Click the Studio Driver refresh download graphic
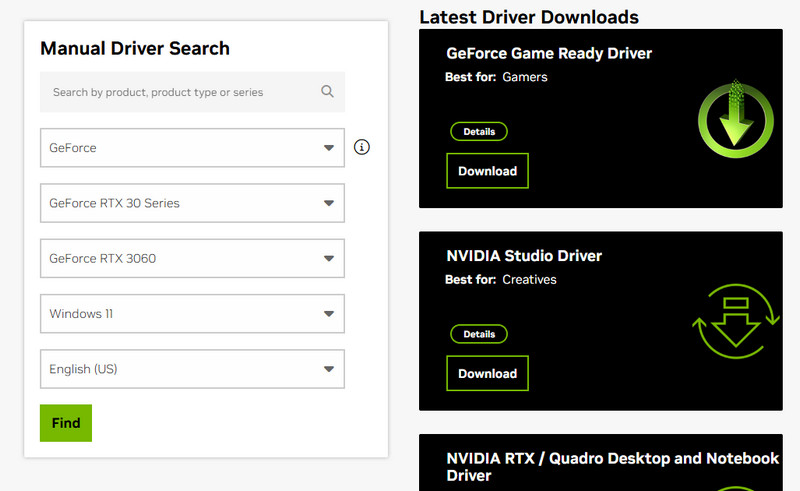 click(x=736, y=321)
